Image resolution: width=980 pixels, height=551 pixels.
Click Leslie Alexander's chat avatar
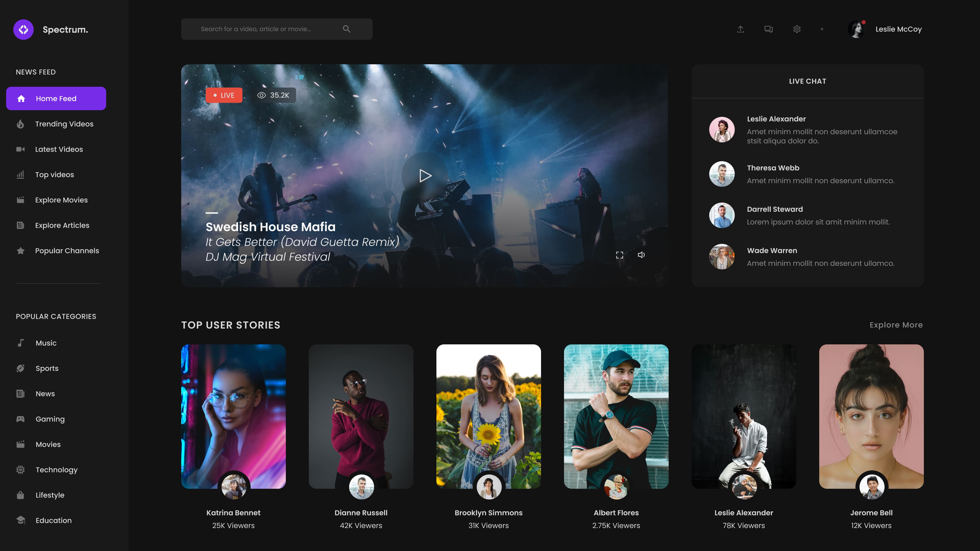[722, 130]
